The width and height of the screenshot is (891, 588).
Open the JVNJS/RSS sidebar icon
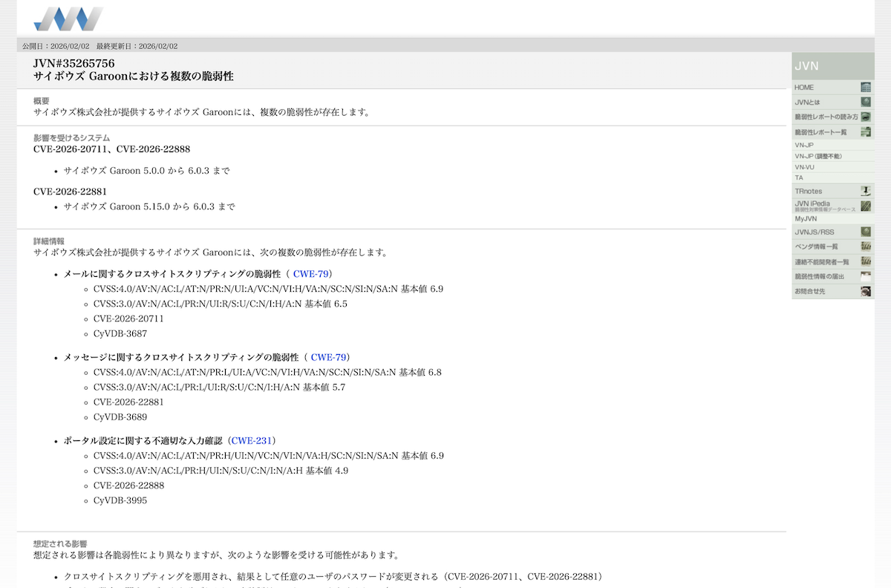(866, 232)
